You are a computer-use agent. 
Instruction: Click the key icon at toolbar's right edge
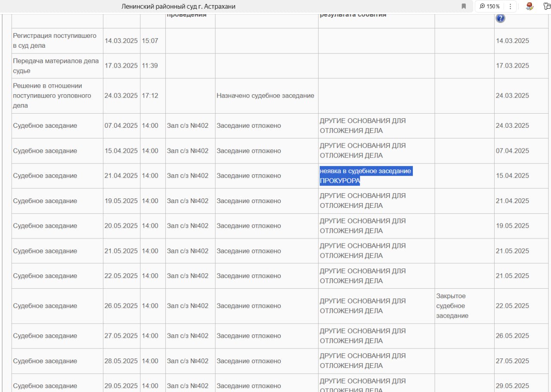546,6
